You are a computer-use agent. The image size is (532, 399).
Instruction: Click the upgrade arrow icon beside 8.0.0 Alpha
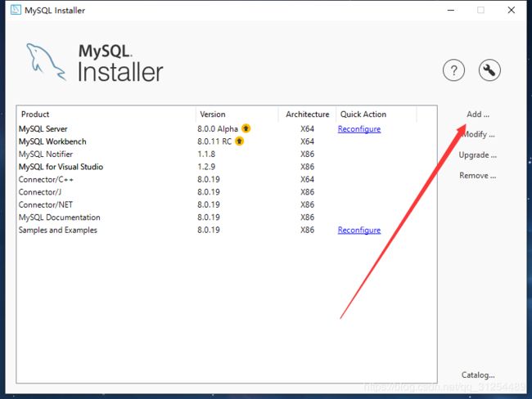[x=246, y=128]
